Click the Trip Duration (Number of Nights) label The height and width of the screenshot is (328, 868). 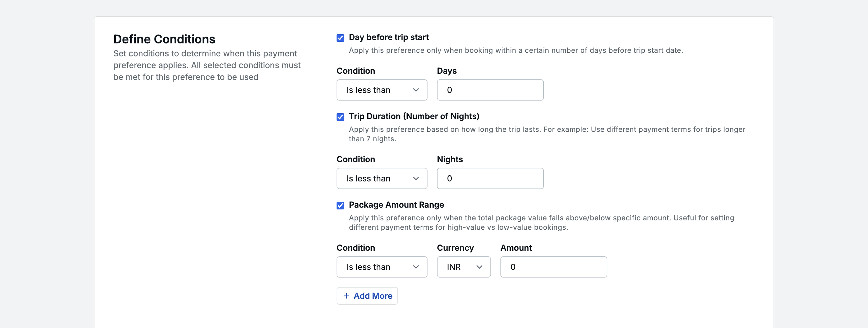point(414,116)
